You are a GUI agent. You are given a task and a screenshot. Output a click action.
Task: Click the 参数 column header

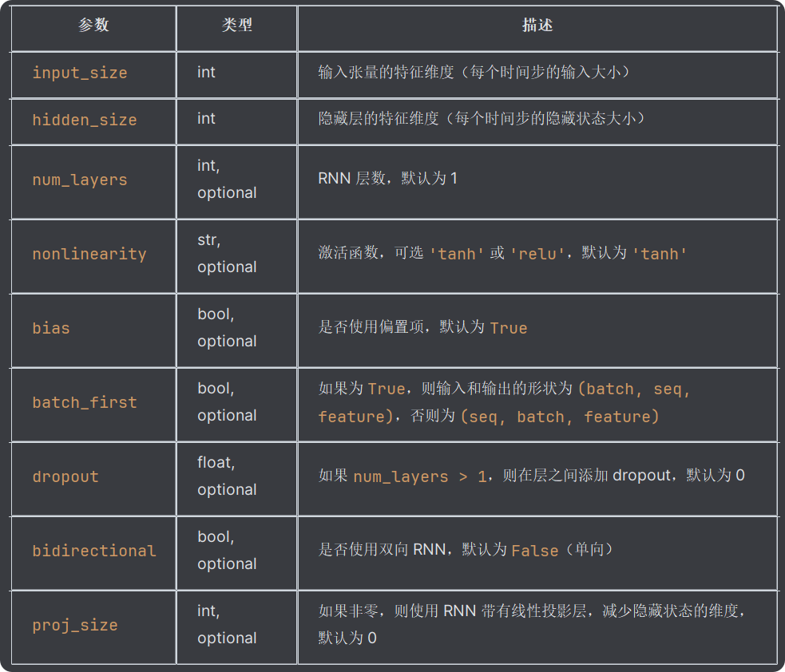93,25
